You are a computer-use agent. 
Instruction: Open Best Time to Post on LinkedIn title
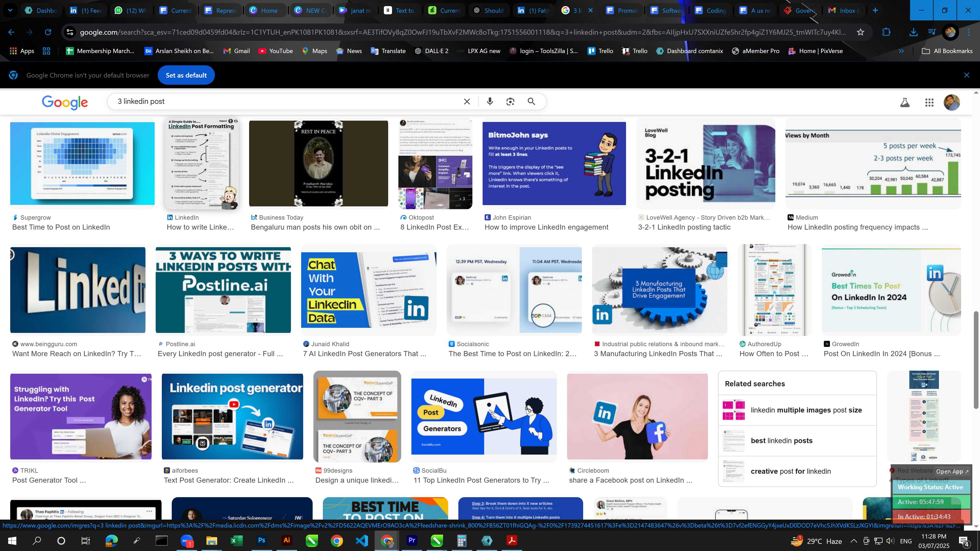pyautogui.click(x=61, y=227)
